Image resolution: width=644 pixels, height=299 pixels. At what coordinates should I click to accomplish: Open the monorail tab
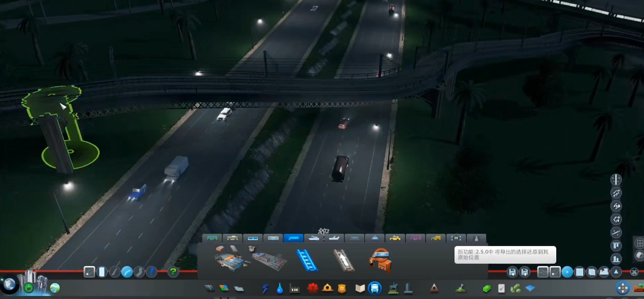coord(355,238)
